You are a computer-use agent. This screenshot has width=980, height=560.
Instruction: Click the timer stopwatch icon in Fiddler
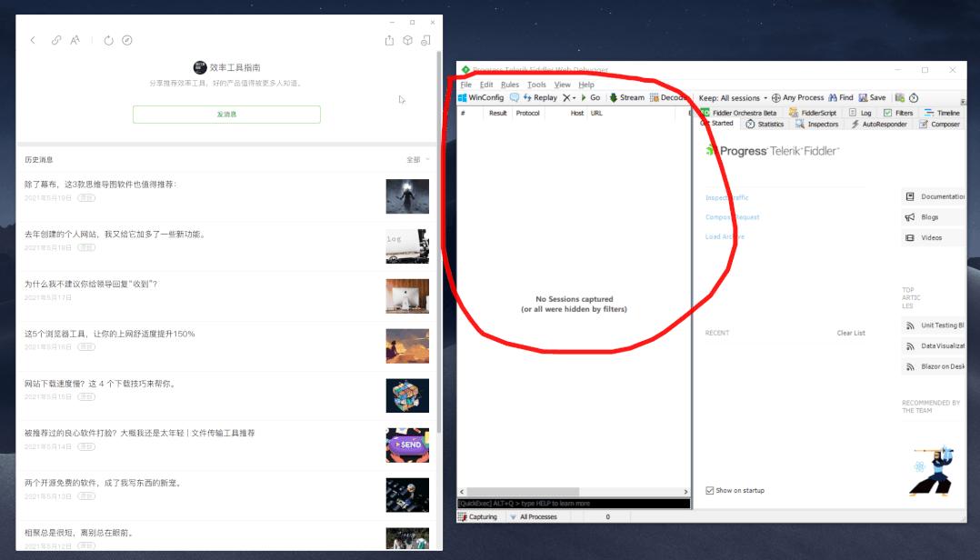(x=914, y=97)
